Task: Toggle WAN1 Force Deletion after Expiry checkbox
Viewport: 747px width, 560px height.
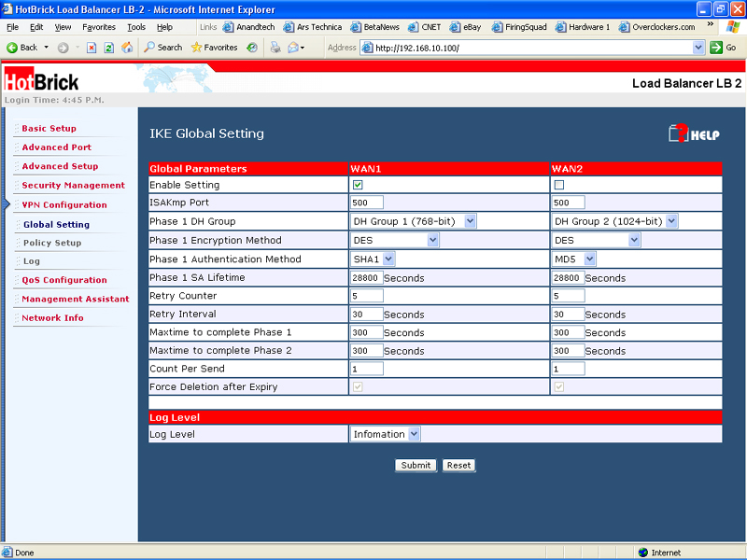Action: (358, 386)
